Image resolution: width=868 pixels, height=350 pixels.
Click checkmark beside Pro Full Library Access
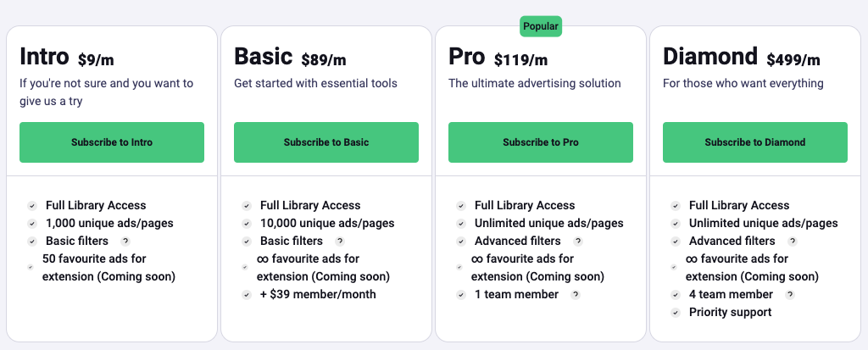[461, 206]
